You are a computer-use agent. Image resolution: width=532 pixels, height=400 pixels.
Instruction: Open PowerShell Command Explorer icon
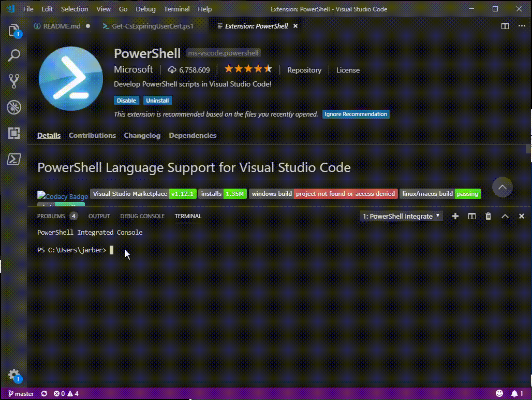click(x=14, y=159)
